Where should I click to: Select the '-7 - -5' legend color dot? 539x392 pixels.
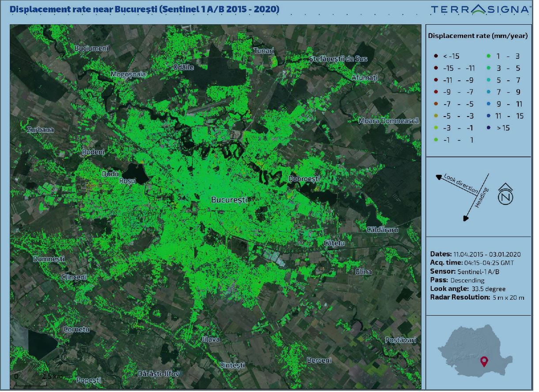pyautogui.click(x=436, y=104)
